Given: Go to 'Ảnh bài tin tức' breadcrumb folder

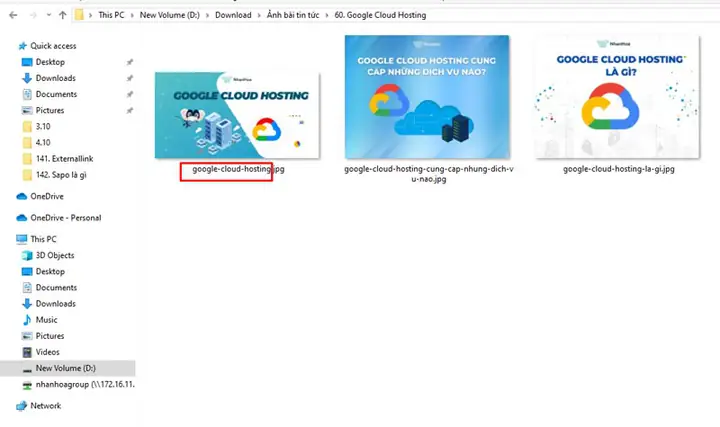Looking at the screenshot, I should click(x=293, y=15).
